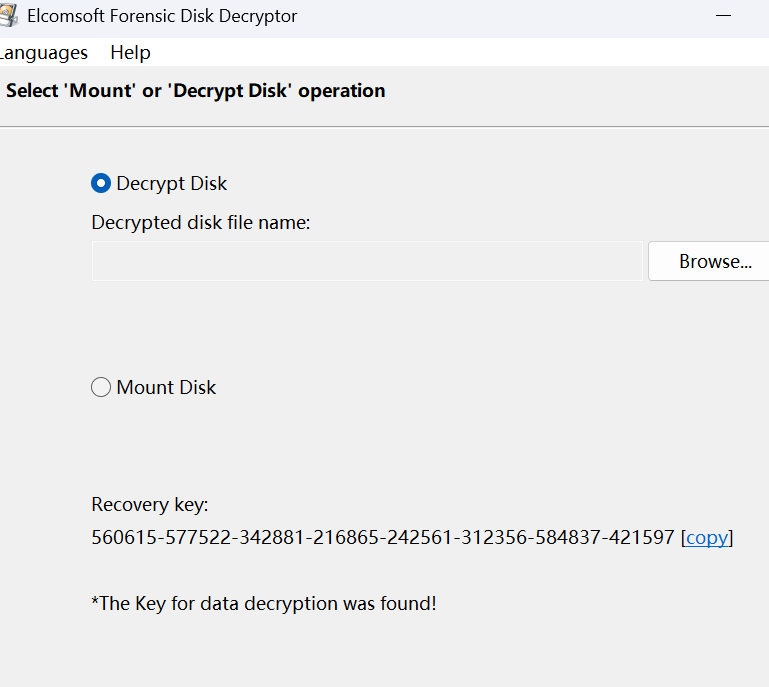Open the Languages menu
This screenshot has height=687, width=769.
[x=43, y=52]
